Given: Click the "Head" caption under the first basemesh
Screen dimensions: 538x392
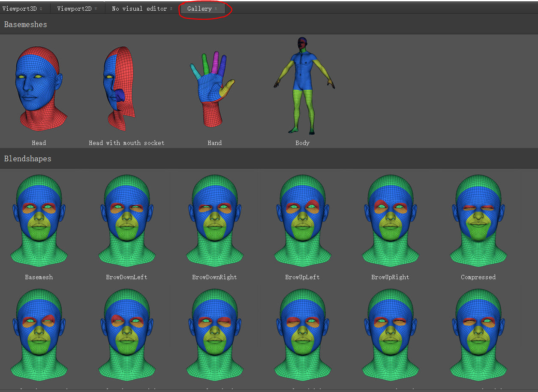Looking at the screenshot, I should coord(39,143).
